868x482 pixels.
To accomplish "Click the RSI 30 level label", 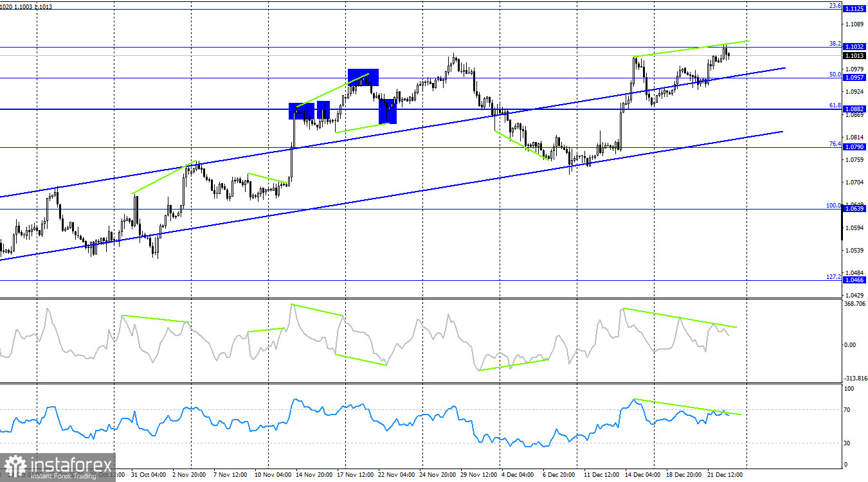I will tap(848, 443).
